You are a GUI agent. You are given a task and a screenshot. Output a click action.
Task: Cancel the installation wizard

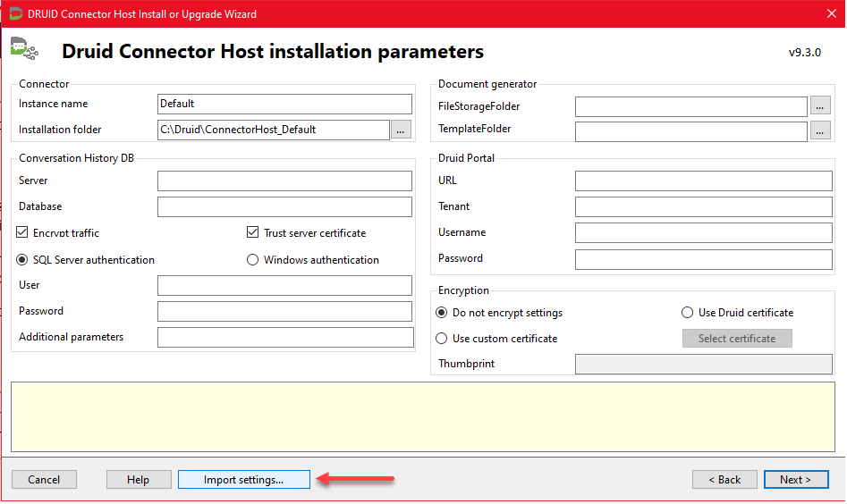pyautogui.click(x=44, y=480)
